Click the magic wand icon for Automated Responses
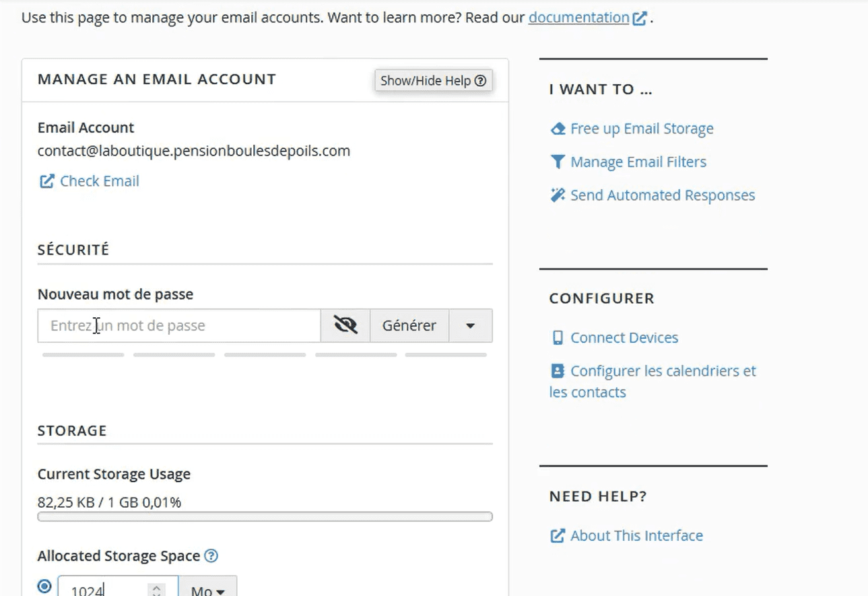The width and height of the screenshot is (868, 596). pyautogui.click(x=558, y=195)
